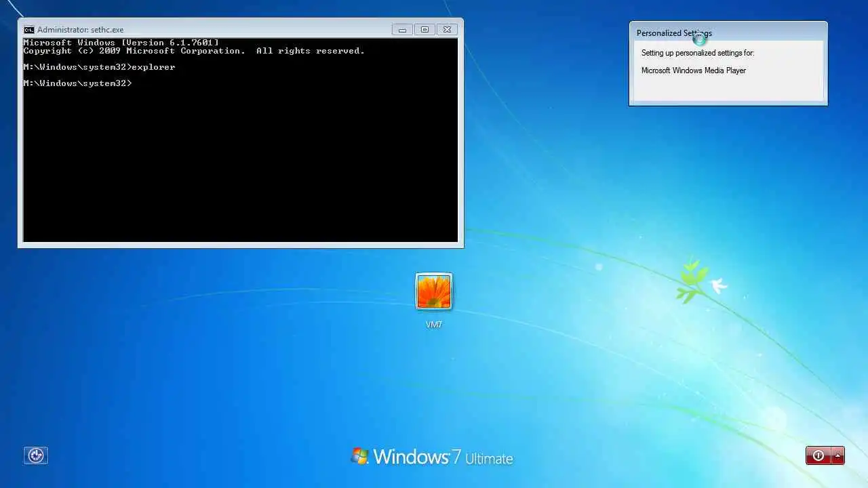The height and width of the screenshot is (488, 868).
Task: Click the explorer command text line
Action: tap(99, 67)
